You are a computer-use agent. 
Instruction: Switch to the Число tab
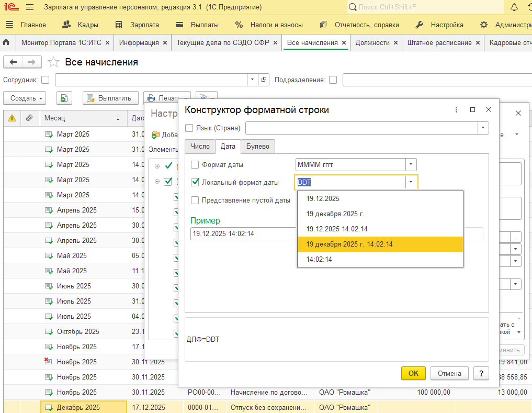pos(200,146)
